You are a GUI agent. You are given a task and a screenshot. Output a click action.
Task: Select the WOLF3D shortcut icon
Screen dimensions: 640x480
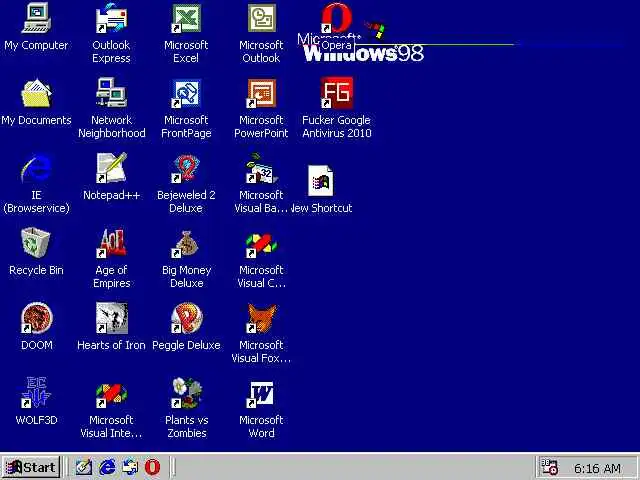coord(36,393)
